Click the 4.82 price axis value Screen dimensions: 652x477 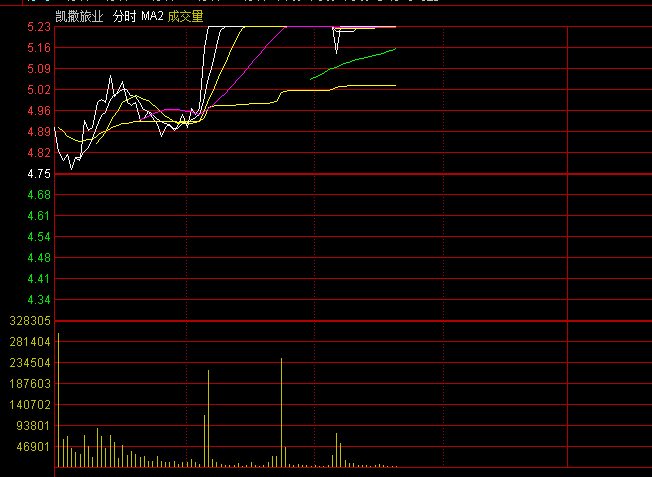(x=39, y=153)
